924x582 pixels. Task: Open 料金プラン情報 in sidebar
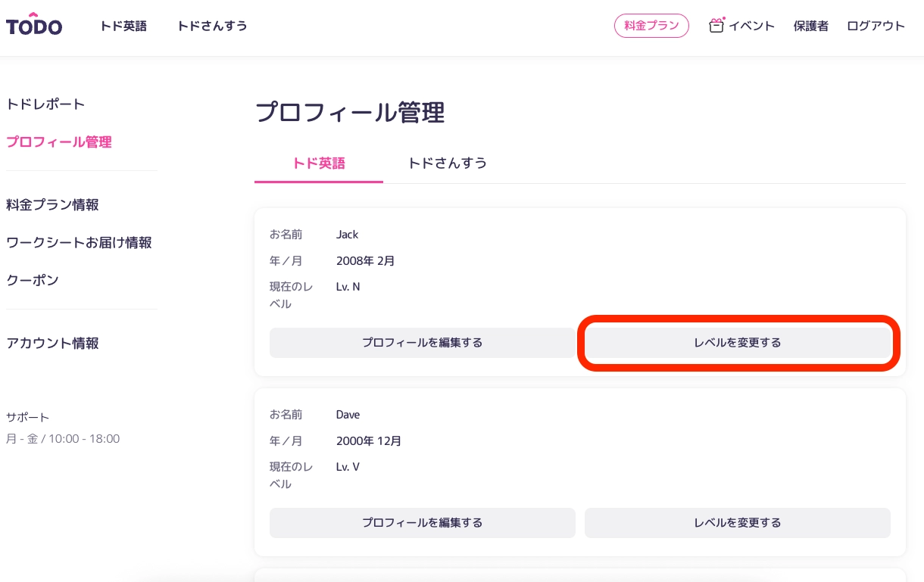coord(52,204)
